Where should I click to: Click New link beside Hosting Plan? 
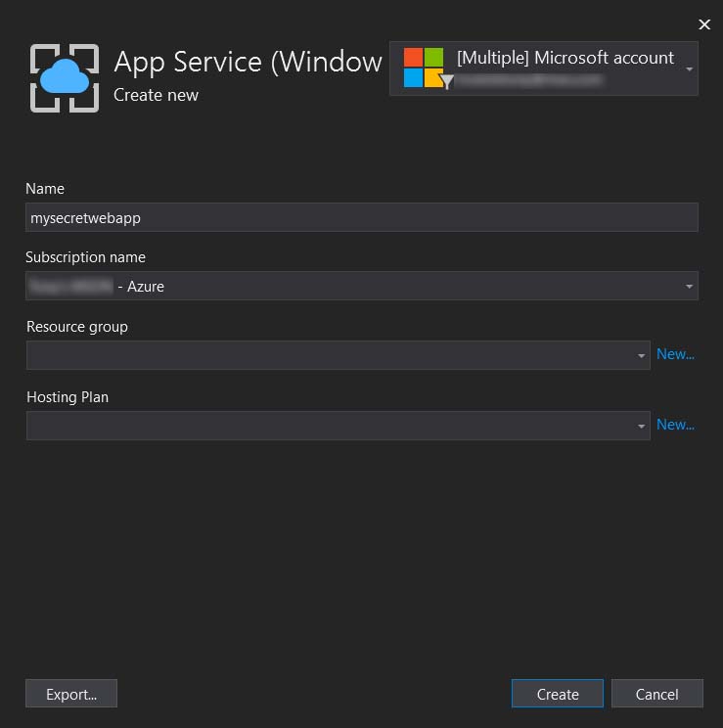click(675, 425)
